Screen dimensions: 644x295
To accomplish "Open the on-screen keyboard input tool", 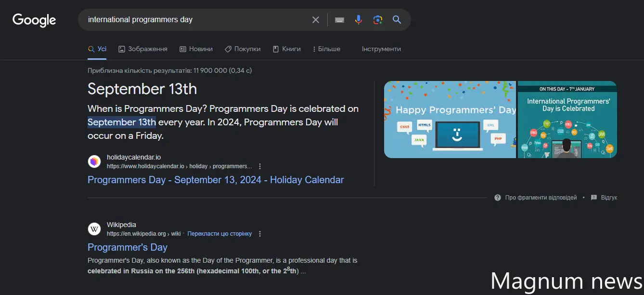I will click(339, 20).
